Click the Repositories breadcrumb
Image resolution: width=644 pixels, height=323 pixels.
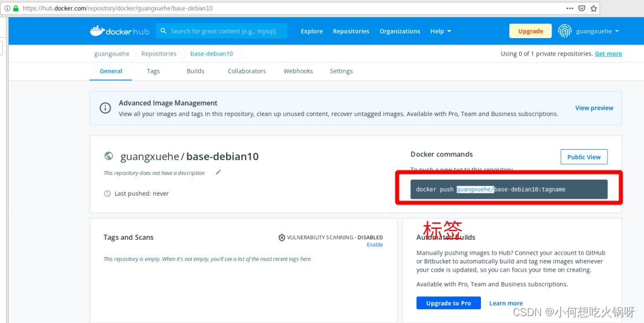point(159,54)
